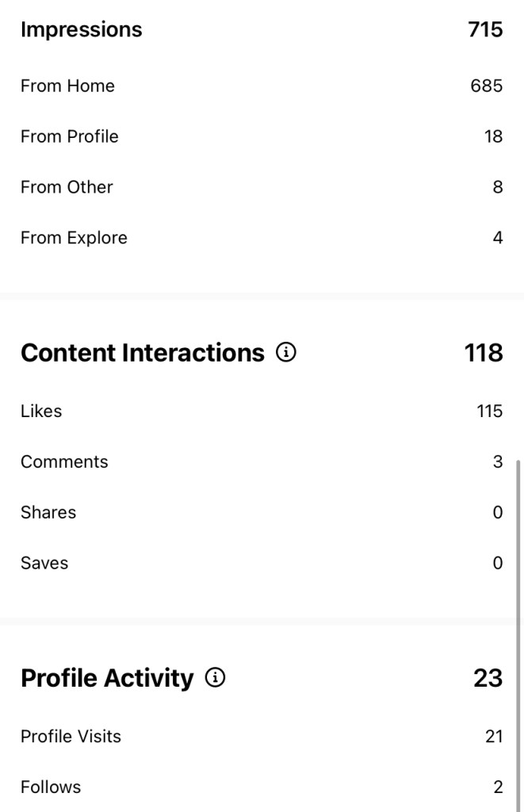524x812 pixels.
Task: Tap the info icon beside Profile Activity
Action: click(x=215, y=678)
